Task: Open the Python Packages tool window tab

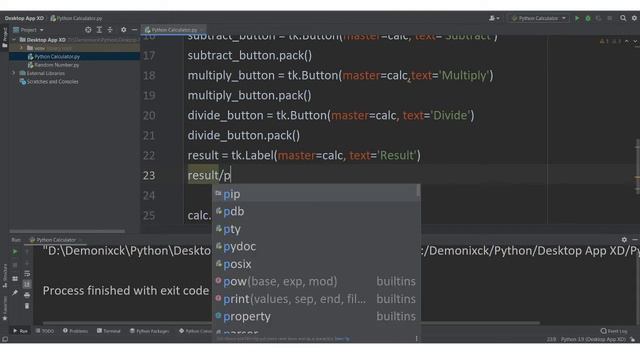Action: 149,331
